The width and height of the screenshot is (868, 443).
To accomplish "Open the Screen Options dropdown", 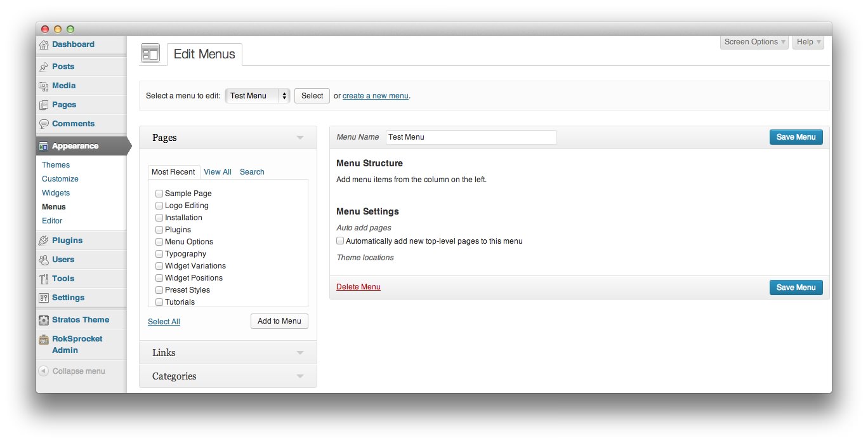I will click(754, 42).
